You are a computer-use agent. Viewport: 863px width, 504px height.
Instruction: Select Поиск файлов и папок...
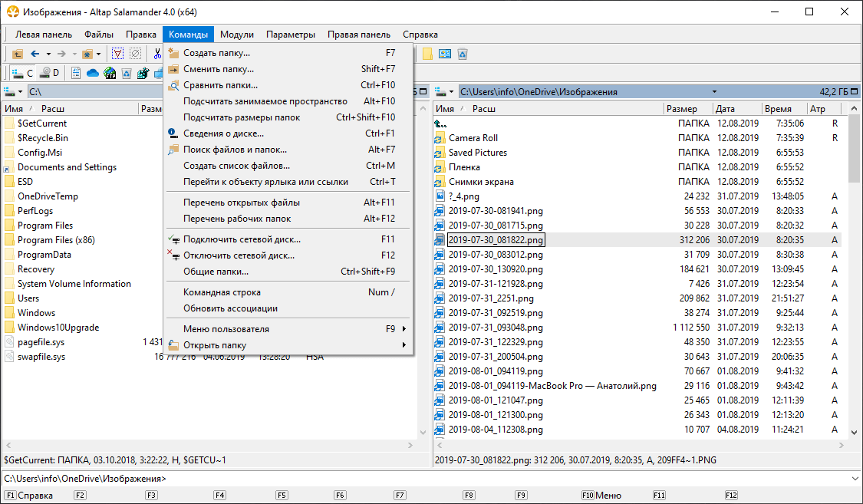tap(289, 149)
